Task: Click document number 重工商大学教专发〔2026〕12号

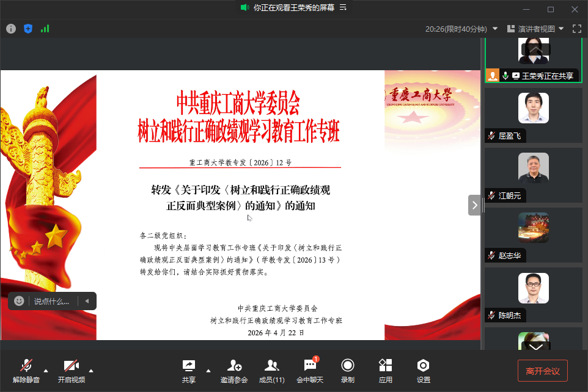Action: click(240, 162)
